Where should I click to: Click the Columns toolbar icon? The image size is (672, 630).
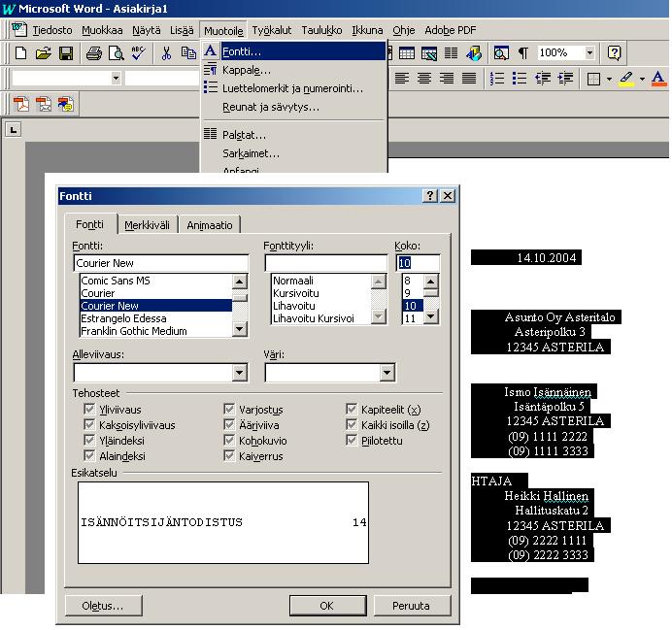pos(451,53)
